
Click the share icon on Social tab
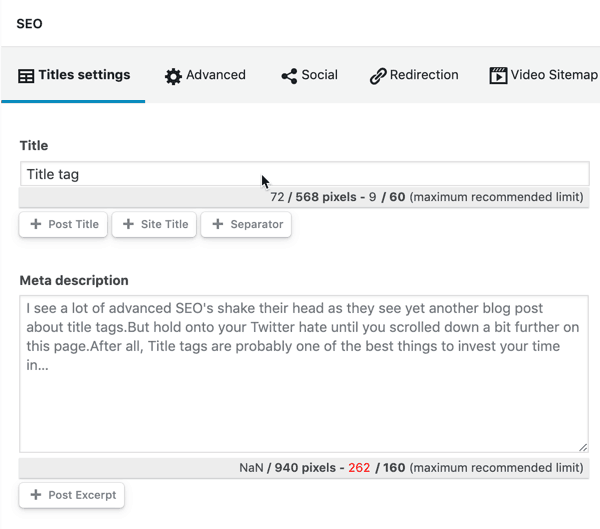point(289,75)
